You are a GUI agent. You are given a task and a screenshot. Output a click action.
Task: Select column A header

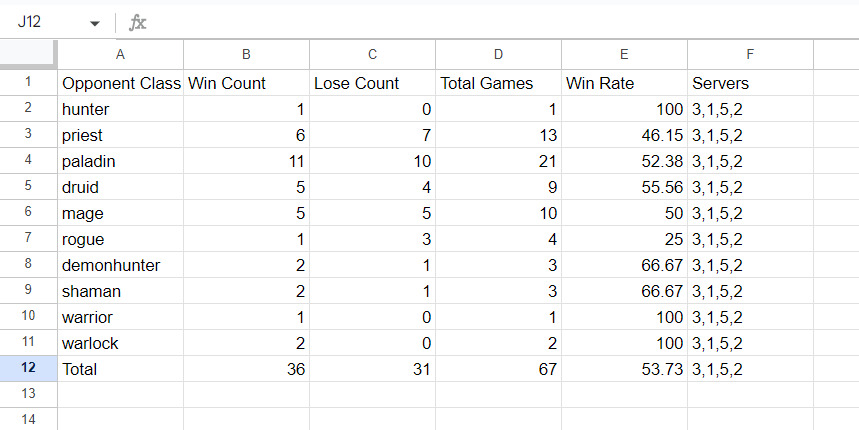pos(120,54)
